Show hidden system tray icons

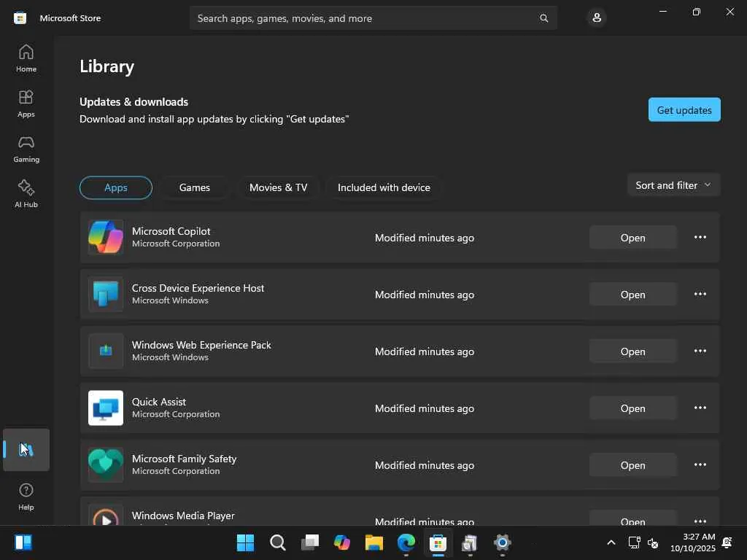611,542
